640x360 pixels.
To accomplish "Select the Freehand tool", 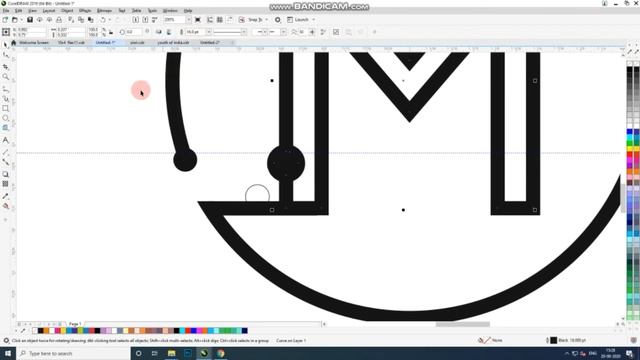I will point(6,89).
